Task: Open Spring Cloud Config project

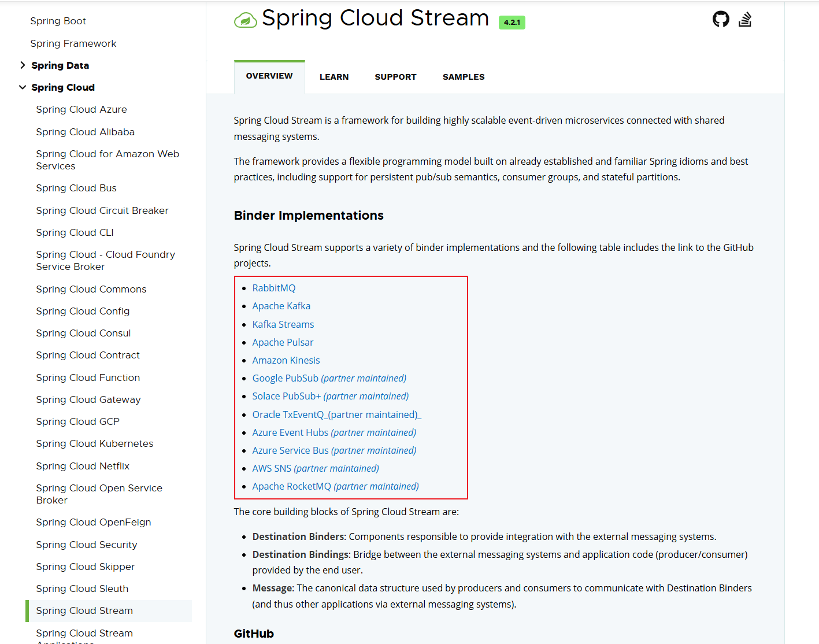Action: click(x=83, y=311)
